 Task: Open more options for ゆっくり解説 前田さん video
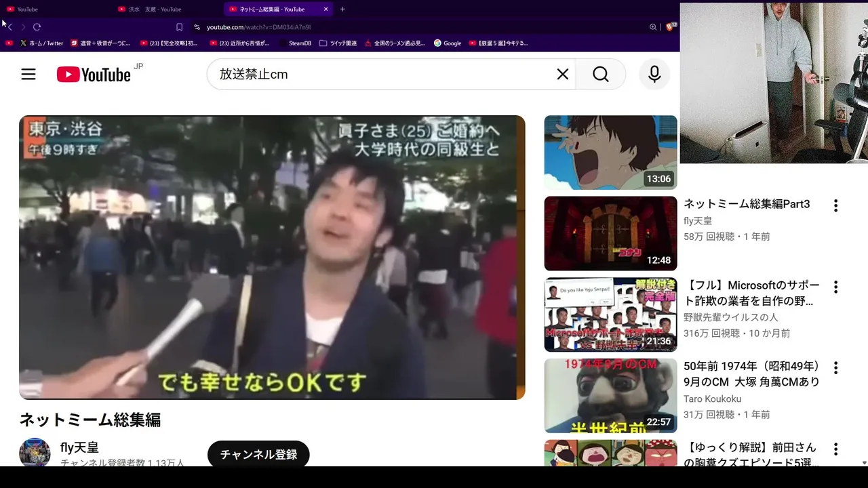tap(835, 449)
